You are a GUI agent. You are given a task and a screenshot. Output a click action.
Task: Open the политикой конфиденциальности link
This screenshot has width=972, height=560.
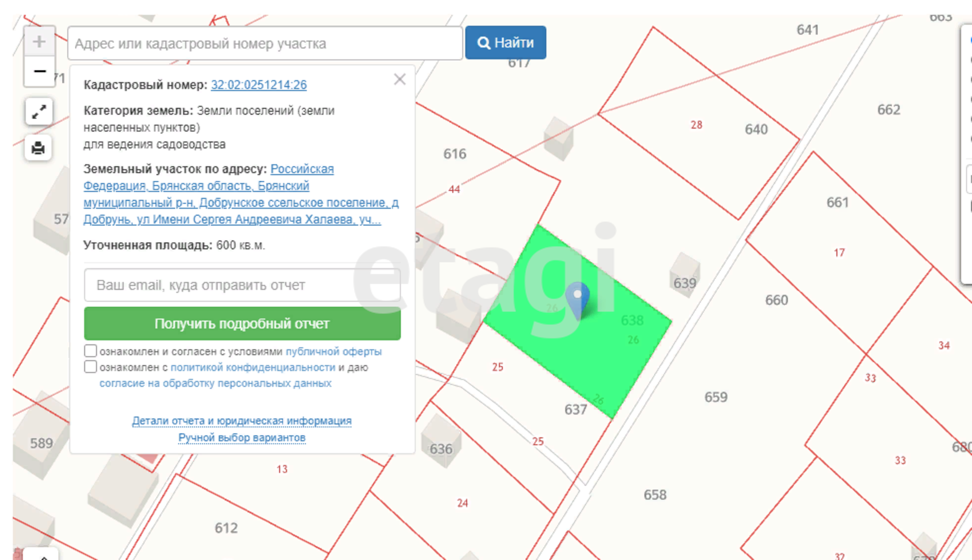[x=253, y=367]
